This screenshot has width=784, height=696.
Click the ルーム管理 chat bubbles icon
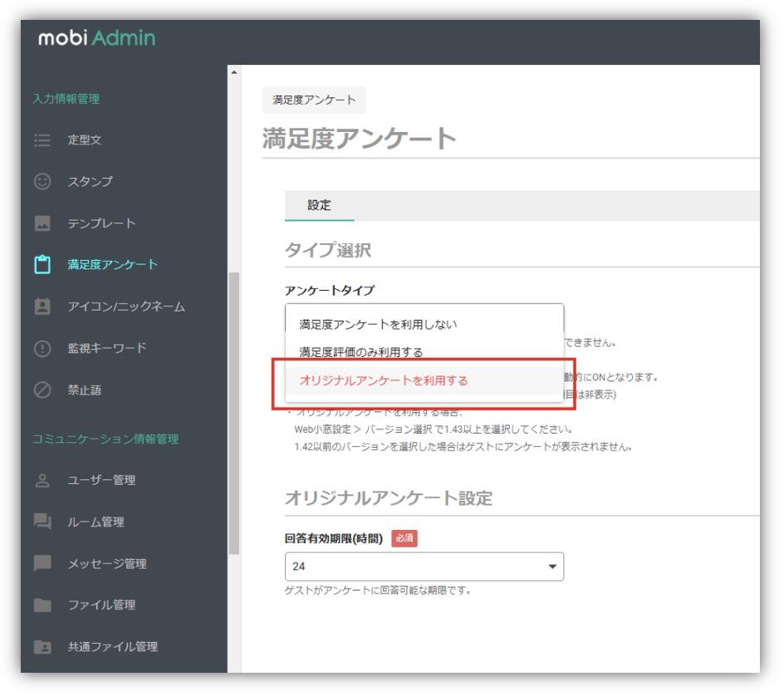42,522
